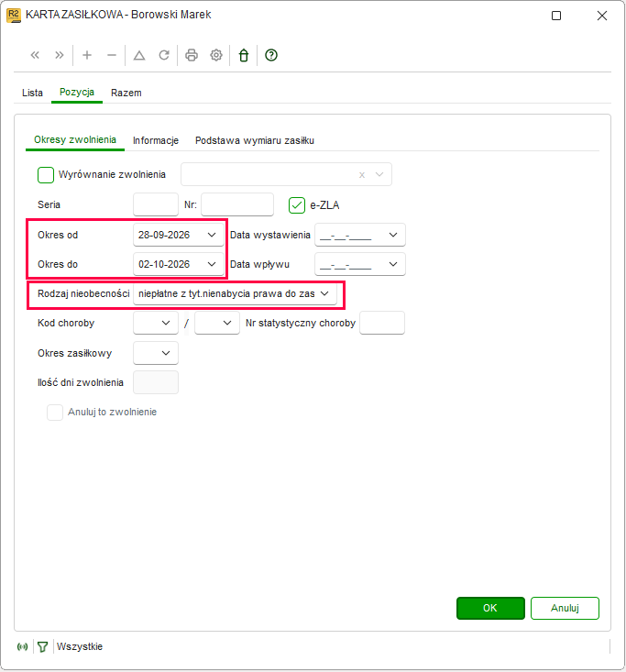
Task: Maximize the Karta zasiłkowa window
Action: pyautogui.click(x=556, y=16)
